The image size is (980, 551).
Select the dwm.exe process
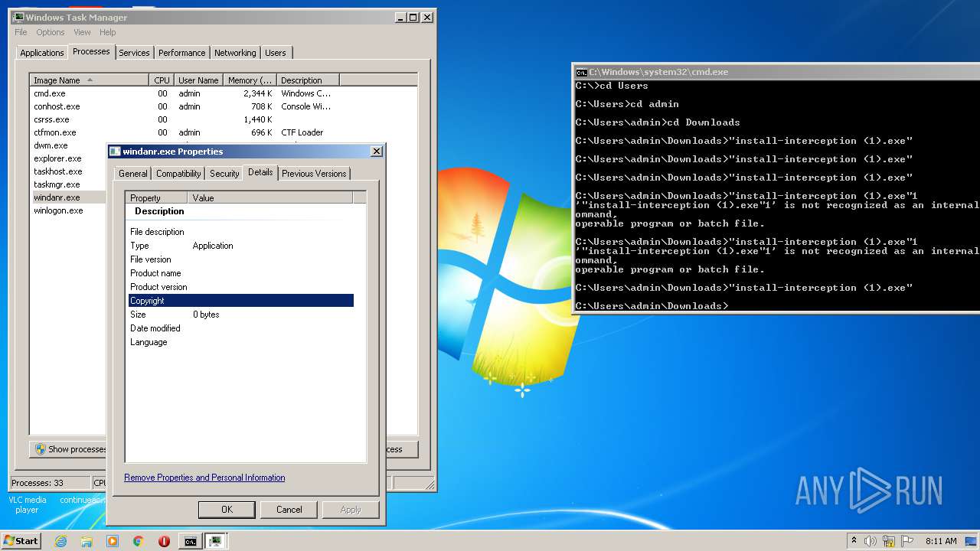click(51, 145)
